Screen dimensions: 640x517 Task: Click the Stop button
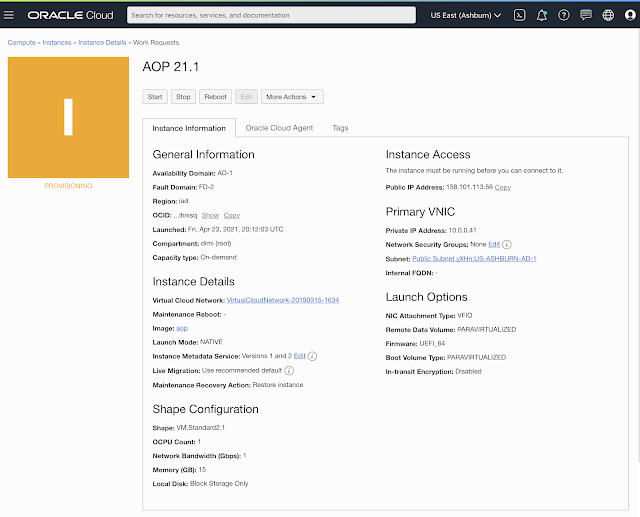(x=183, y=97)
